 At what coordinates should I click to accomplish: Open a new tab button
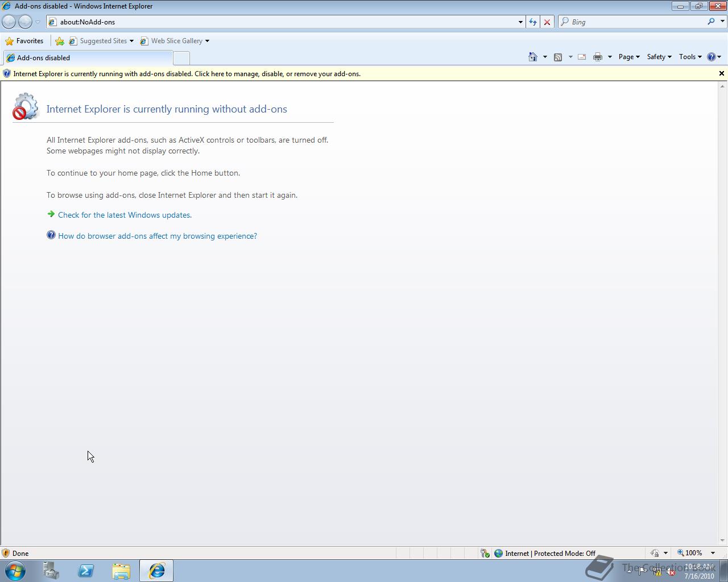(181, 58)
